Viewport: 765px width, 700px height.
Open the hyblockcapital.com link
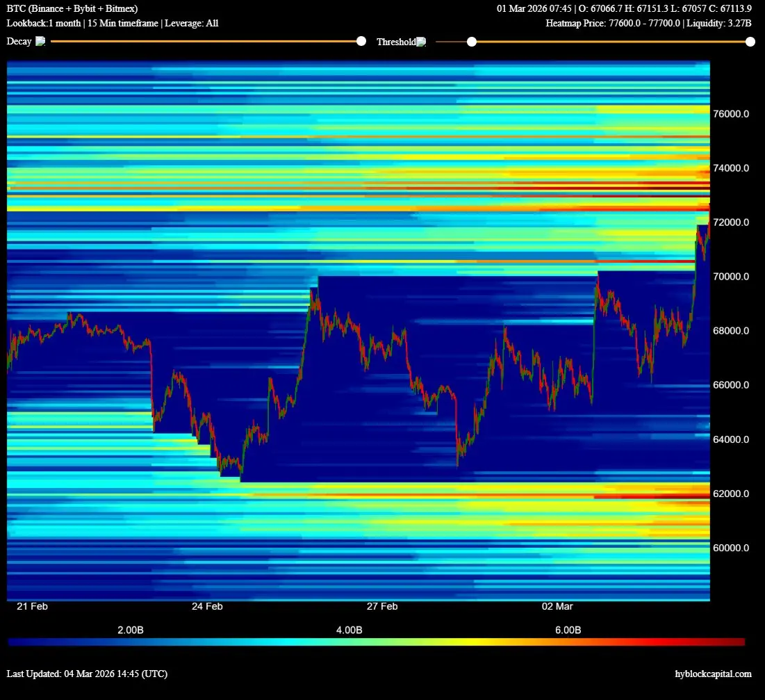coord(713,674)
